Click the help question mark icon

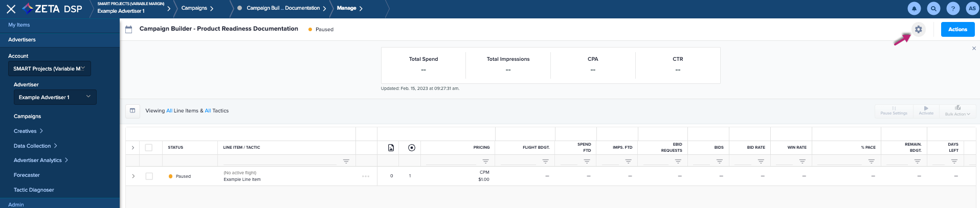953,9
